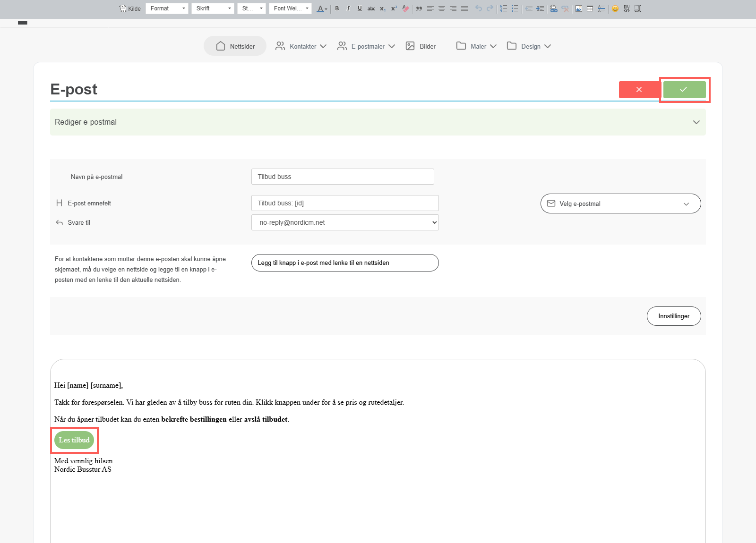Increase indent
This screenshot has height=543, width=756.
(540, 8)
